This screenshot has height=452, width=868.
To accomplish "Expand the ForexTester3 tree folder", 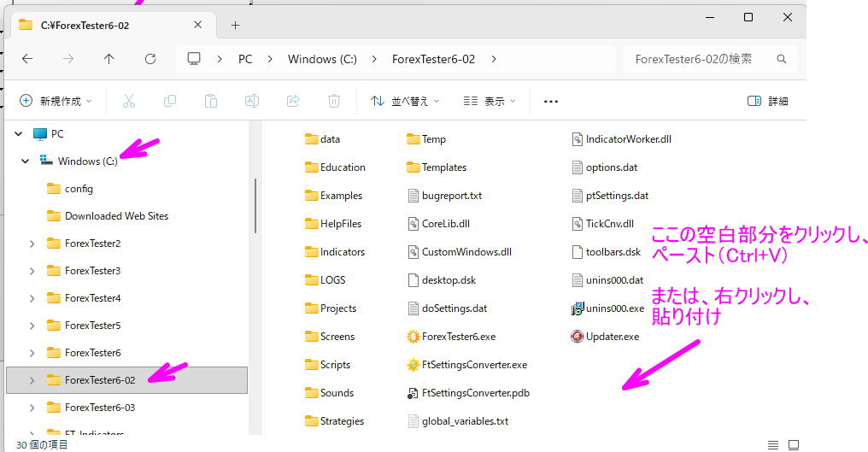I will pyautogui.click(x=32, y=271).
